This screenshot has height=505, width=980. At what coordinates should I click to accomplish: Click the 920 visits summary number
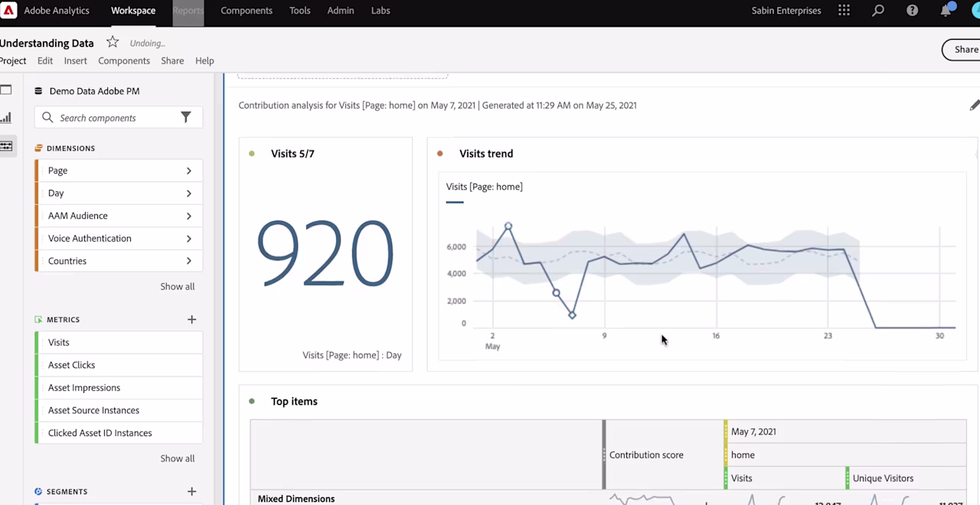325,253
